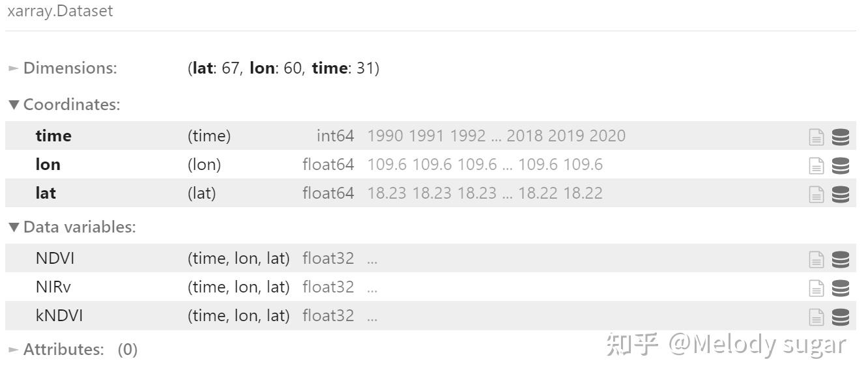The width and height of the screenshot is (868, 383).
Task: Toggle the kNDVI data values visibility
Action: click(x=841, y=315)
